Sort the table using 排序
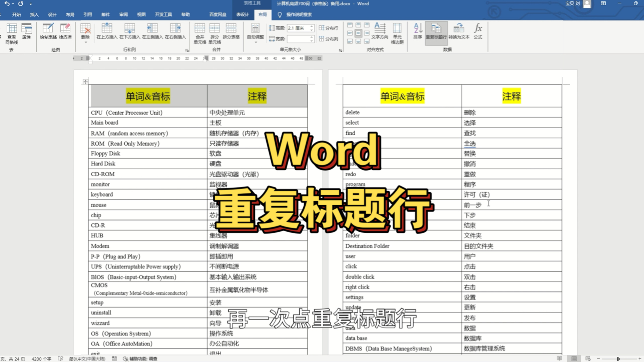Viewport: 644px width, 362px height. (x=417, y=32)
